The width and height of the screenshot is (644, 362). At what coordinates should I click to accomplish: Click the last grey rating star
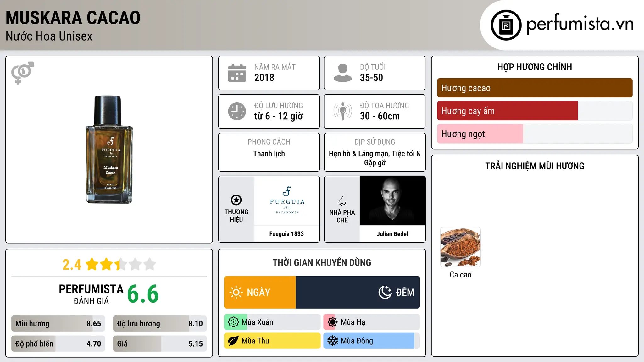(x=150, y=264)
